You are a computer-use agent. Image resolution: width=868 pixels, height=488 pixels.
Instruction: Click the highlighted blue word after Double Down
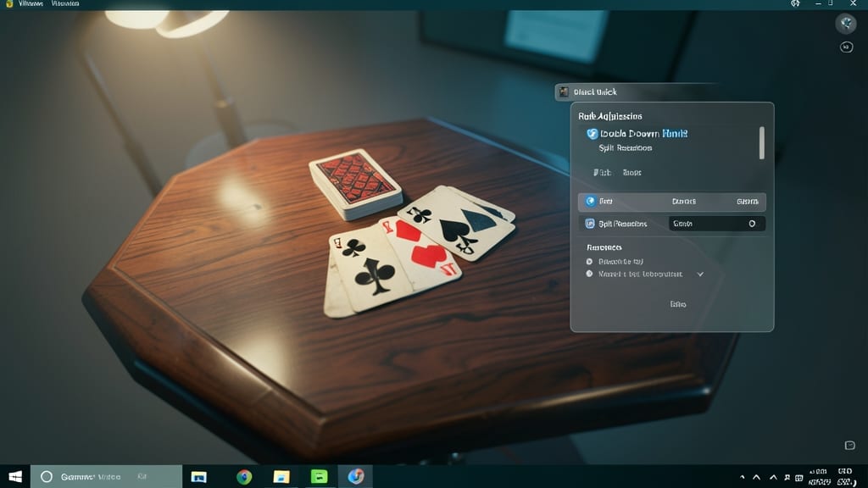click(675, 133)
